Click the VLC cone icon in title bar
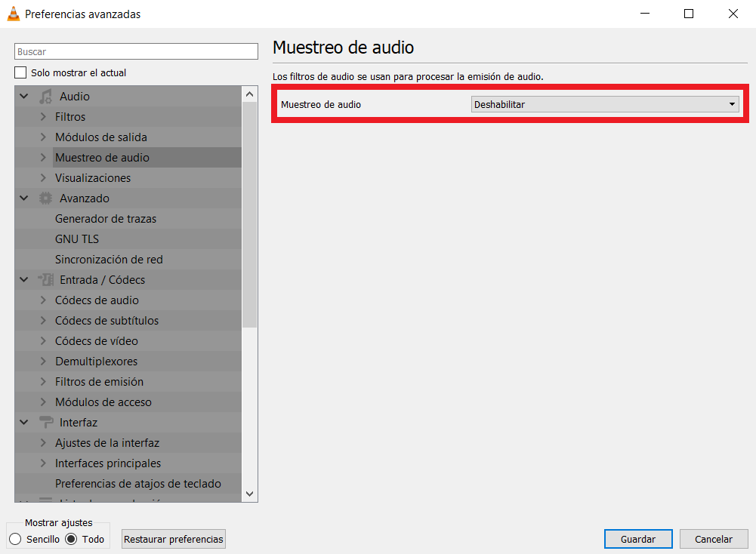This screenshot has height=554, width=756. [x=14, y=14]
